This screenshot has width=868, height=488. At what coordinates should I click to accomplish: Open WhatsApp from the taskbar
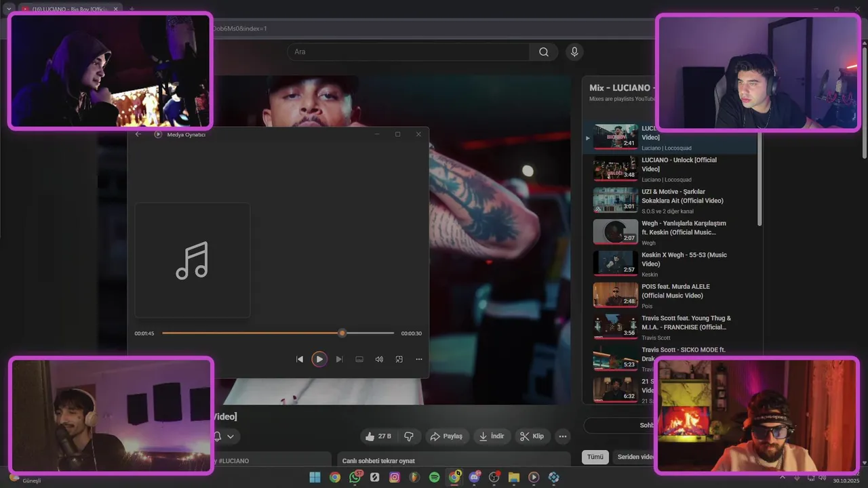click(355, 477)
